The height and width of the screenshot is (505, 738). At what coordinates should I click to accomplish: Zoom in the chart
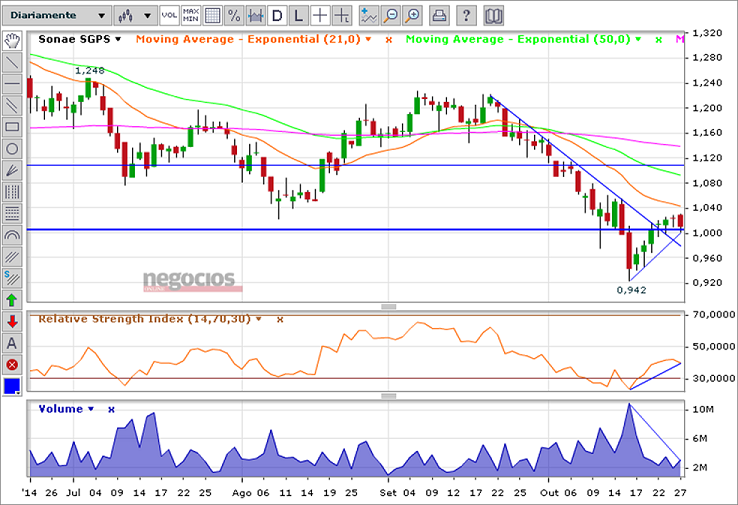[x=412, y=16]
